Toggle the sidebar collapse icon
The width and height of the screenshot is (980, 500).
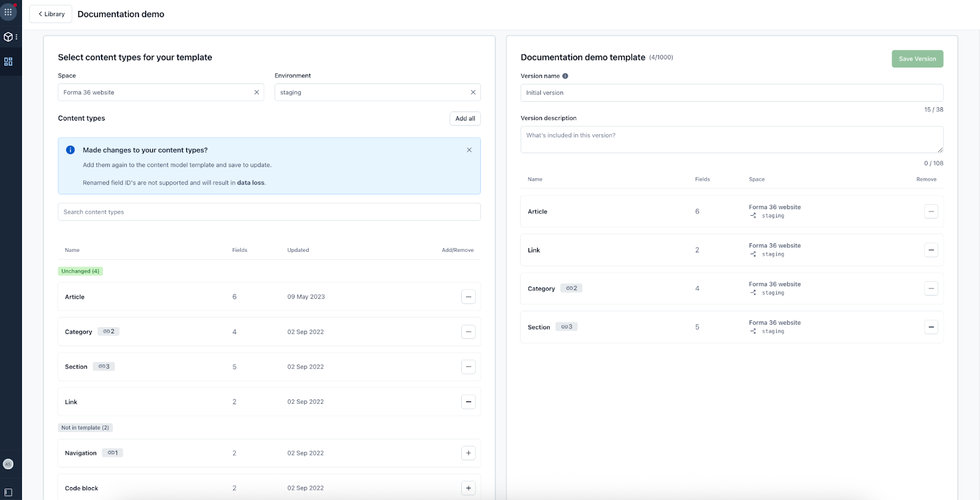point(8,493)
